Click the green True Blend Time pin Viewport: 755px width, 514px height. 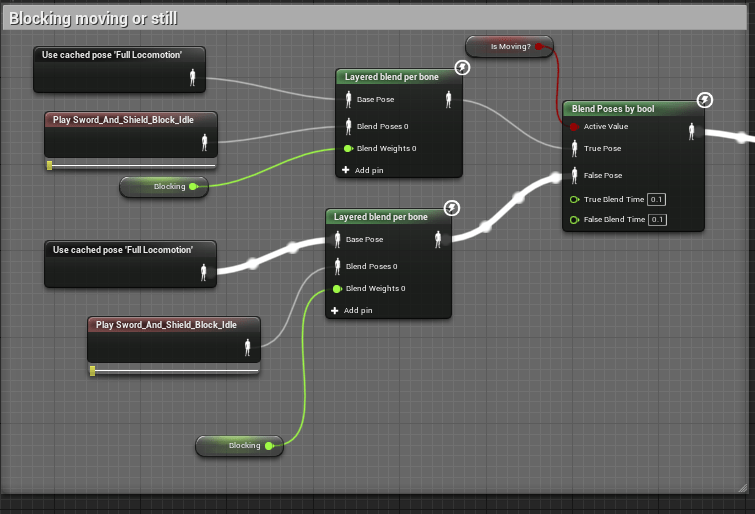(574, 199)
